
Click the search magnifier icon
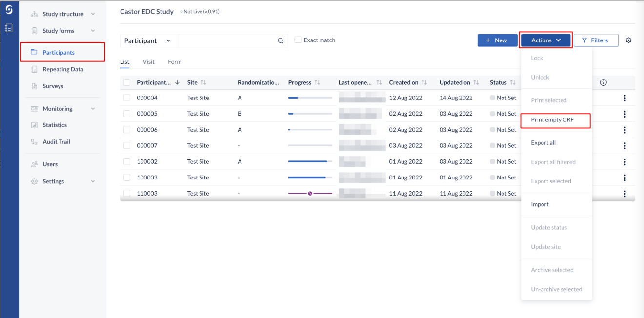pos(281,41)
